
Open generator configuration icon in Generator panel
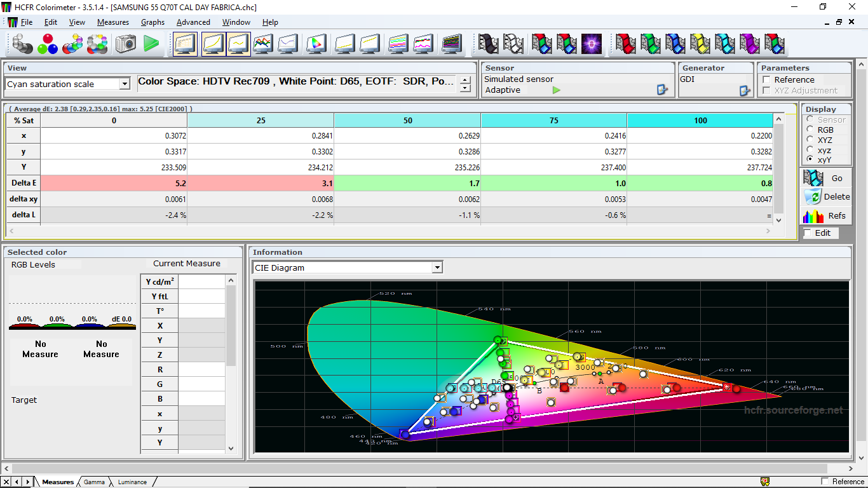pos(745,90)
